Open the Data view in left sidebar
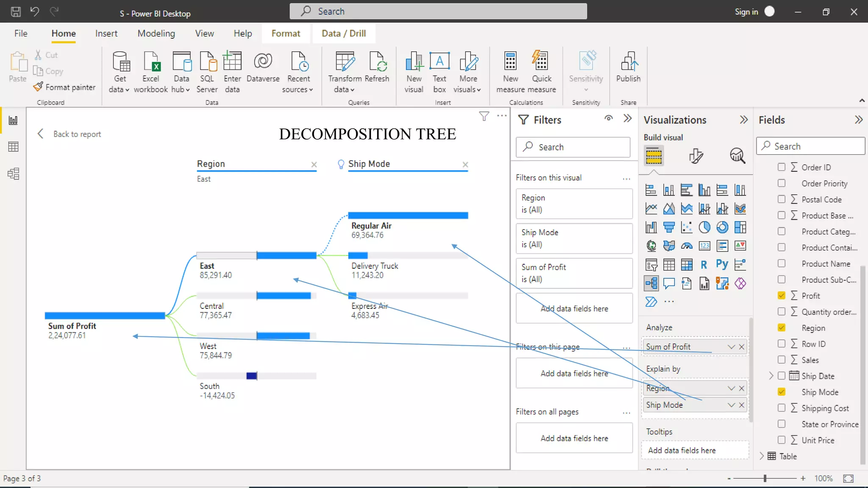The height and width of the screenshot is (488, 868). (13, 147)
